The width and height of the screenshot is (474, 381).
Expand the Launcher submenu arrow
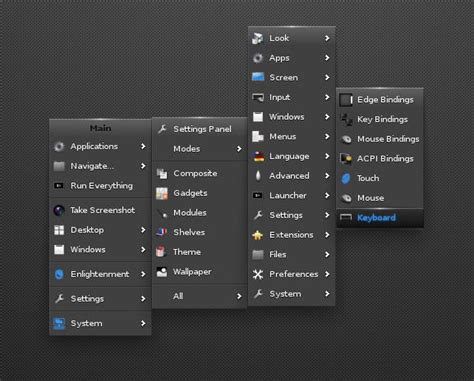click(x=327, y=195)
